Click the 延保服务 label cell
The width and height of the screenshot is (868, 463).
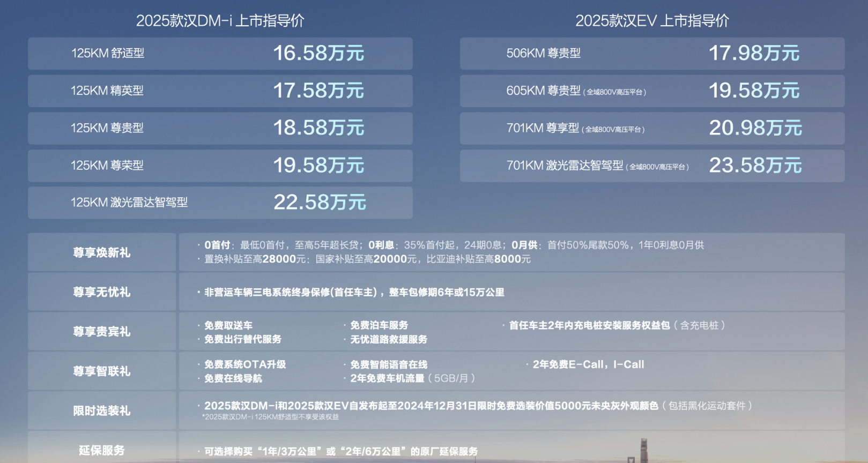click(102, 450)
